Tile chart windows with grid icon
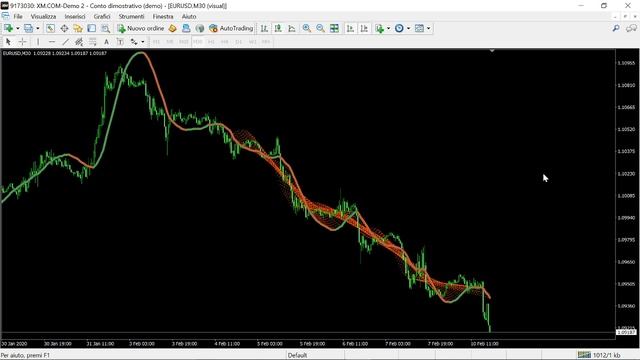 [x=334, y=28]
